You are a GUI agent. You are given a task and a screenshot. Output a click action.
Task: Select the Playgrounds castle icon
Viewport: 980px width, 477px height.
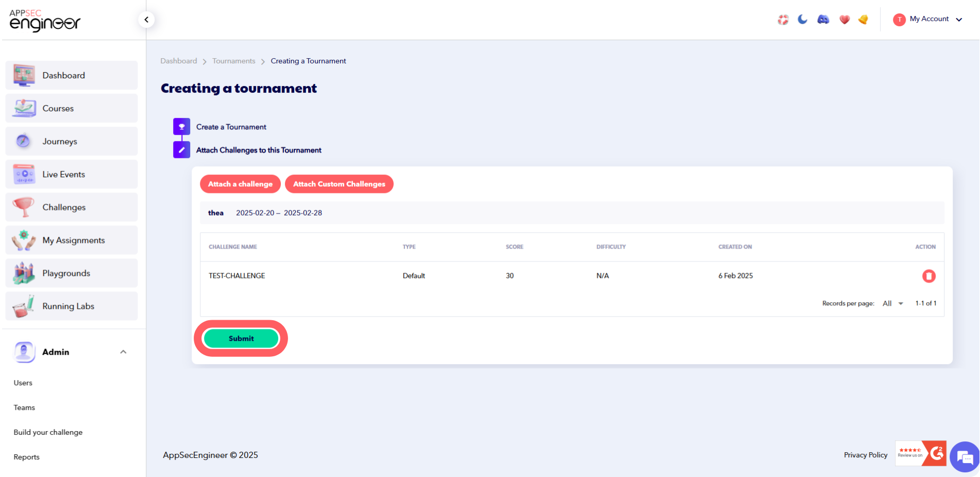tap(23, 272)
